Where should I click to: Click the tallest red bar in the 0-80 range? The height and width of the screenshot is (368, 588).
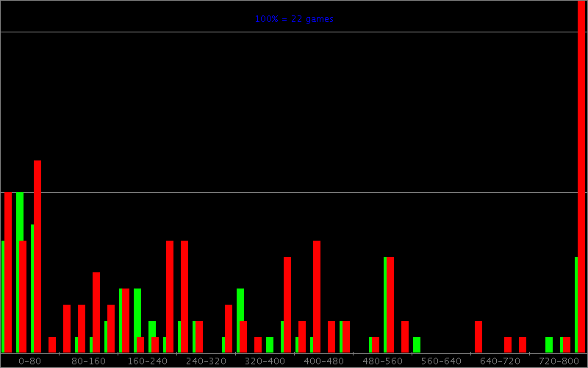tap(37, 257)
